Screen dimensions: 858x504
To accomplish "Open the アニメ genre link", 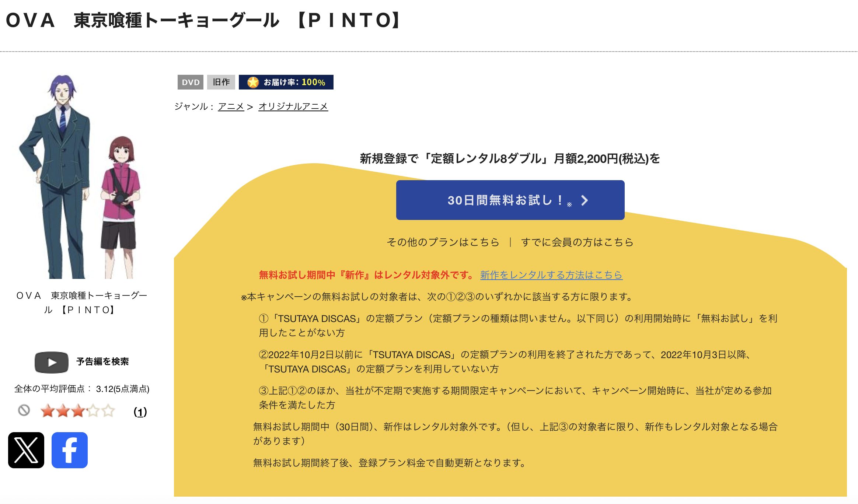I will click(x=231, y=106).
